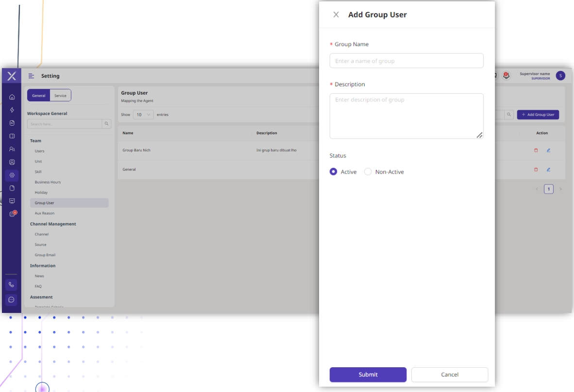Click the home icon in the left sidebar
574x392 pixels.
tap(12, 97)
